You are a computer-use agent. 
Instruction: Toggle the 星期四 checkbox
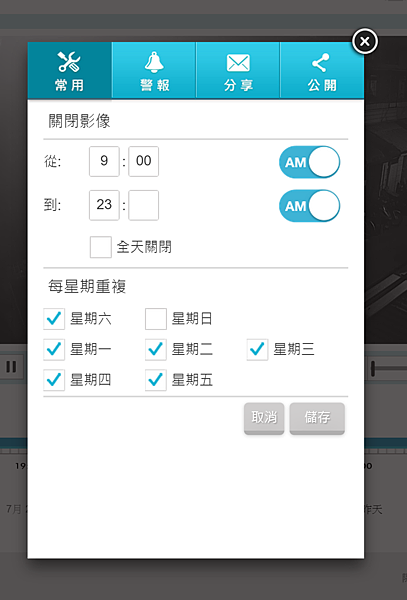(54, 380)
